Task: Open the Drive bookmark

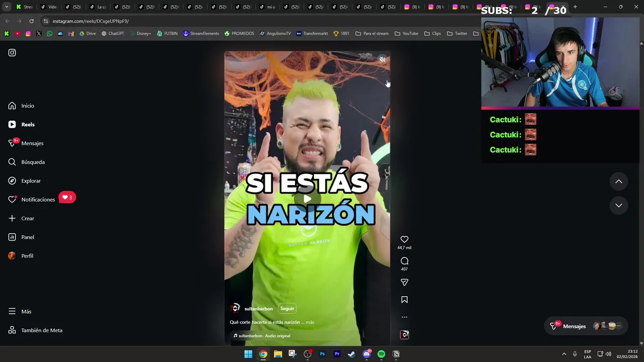Action: [x=88, y=34]
